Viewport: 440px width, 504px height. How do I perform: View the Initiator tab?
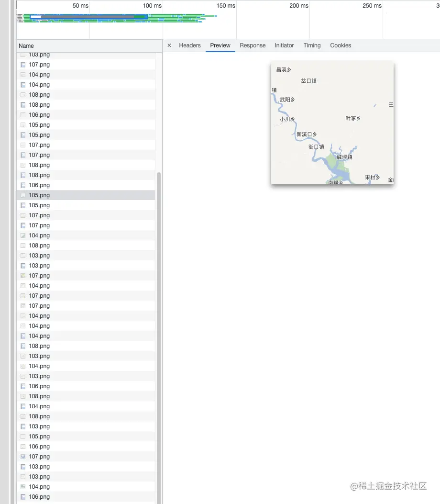click(x=284, y=45)
